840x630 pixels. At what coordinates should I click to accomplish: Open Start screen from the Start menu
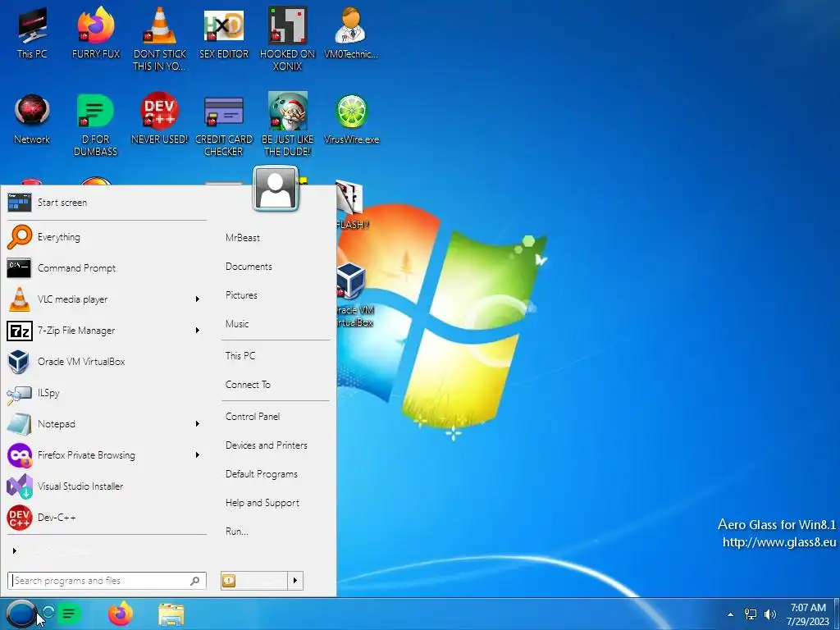click(107, 203)
